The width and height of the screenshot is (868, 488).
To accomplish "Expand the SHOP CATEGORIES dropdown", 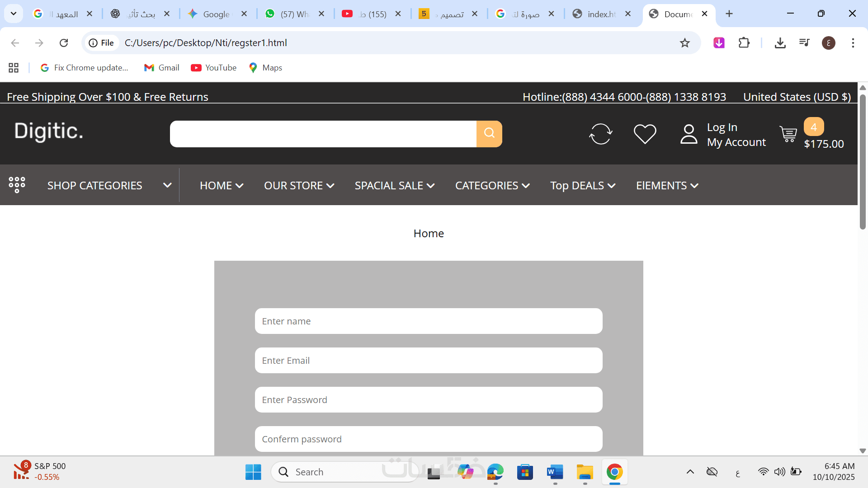I will click(x=167, y=185).
